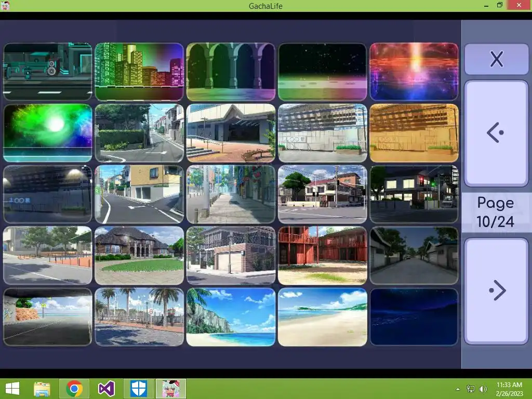Choose the tree-lined street with orange fence background
Image resolution: width=532 pixels, height=399 pixels.
(x=48, y=256)
